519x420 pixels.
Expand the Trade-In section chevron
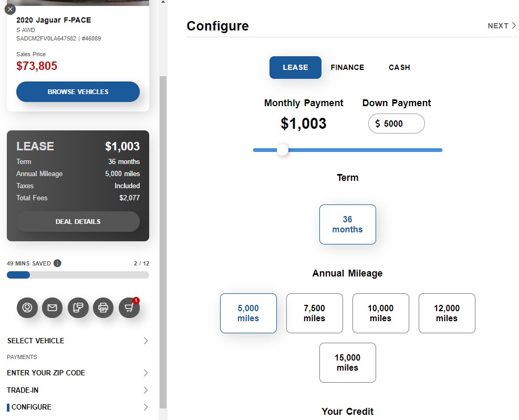(146, 390)
